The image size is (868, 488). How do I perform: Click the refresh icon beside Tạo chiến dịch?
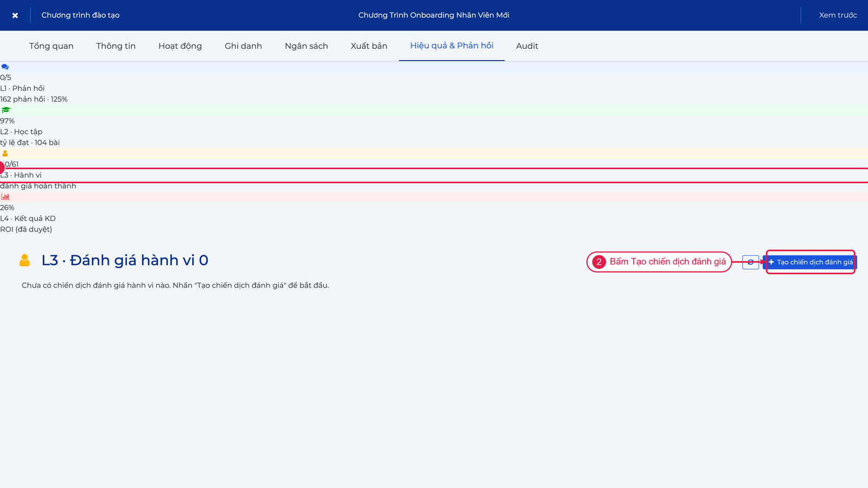pyautogui.click(x=750, y=262)
